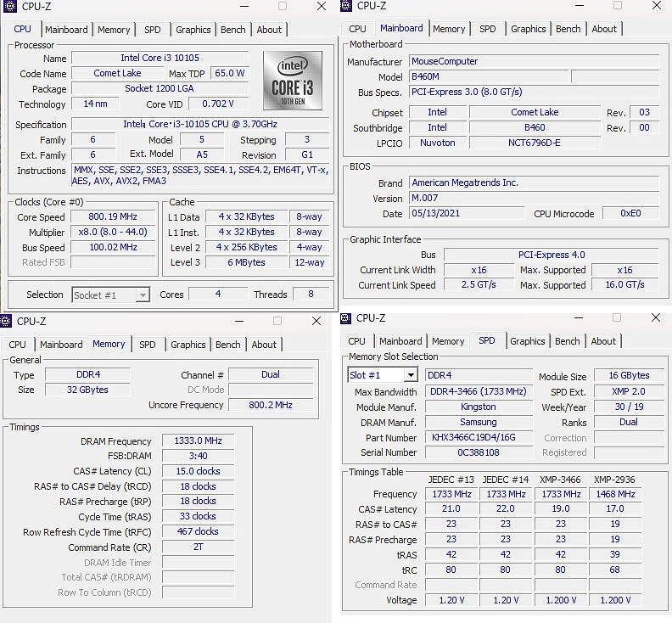The width and height of the screenshot is (672, 623).
Task: Select Memory tab in Mainboard window
Action: 449,29
